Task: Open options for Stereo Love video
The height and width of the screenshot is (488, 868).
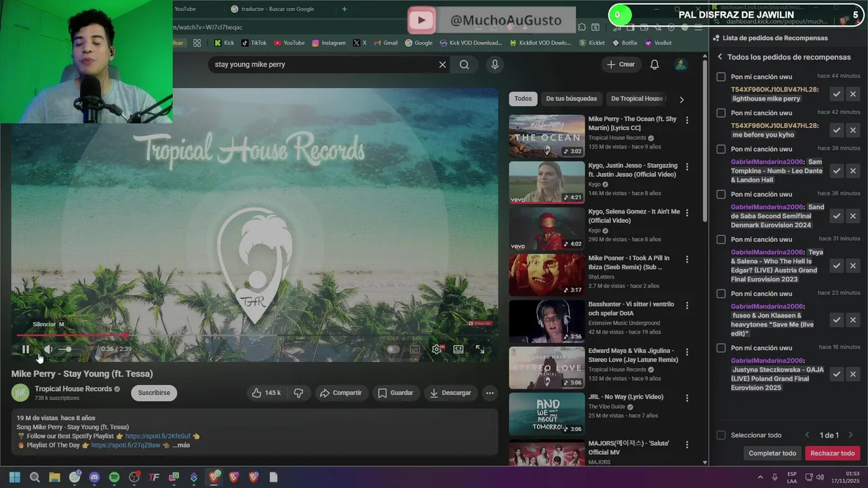Action: [687, 352]
